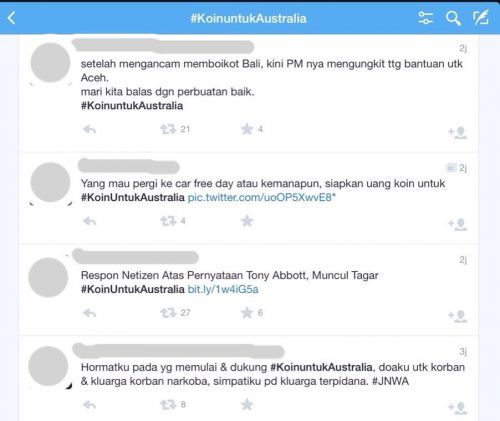The width and height of the screenshot is (500, 421).
Task: Open the pic.twitter.com/uoOP5XwvE8 link
Action: click(x=261, y=197)
